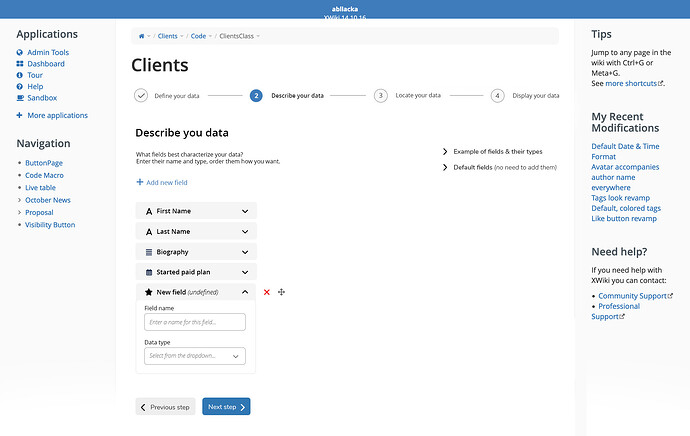Go to step 1 Define your data
This screenshot has height=436, width=690.
click(141, 96)
